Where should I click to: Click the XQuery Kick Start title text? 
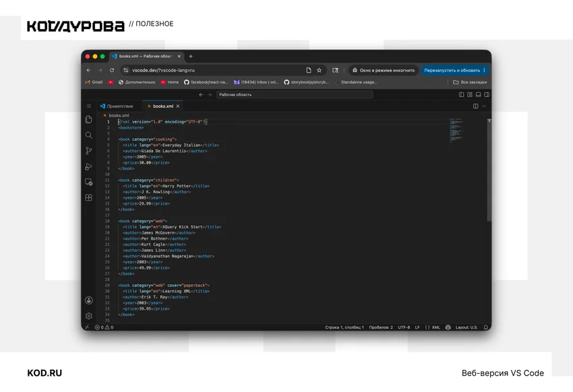tap(183, 227)
